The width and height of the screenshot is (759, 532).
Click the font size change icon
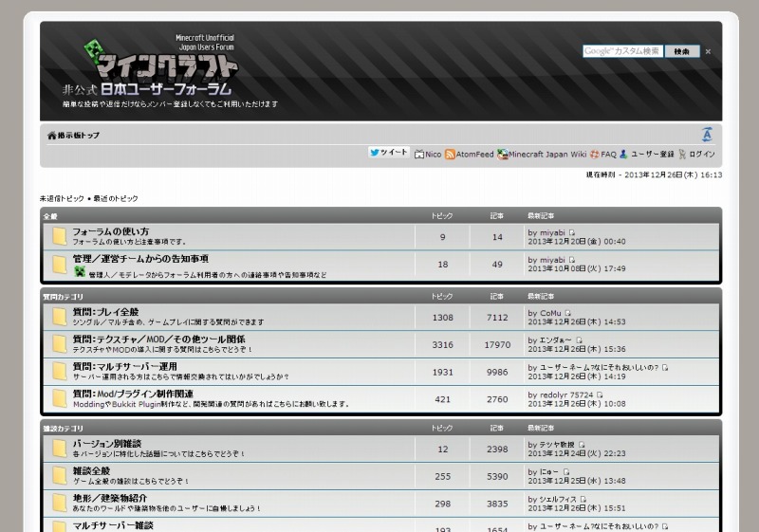pyautogui.click(x=707, y=135)
